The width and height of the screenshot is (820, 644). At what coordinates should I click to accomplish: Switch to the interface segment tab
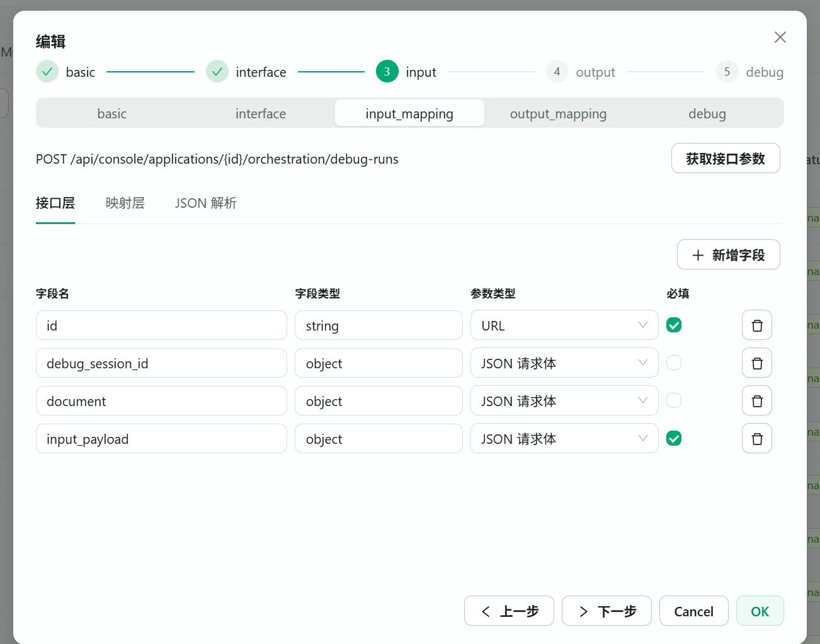point(261,113)
